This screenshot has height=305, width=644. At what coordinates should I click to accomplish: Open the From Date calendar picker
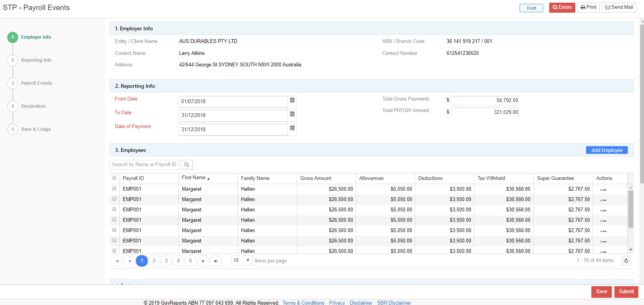[x=292, y=101]
